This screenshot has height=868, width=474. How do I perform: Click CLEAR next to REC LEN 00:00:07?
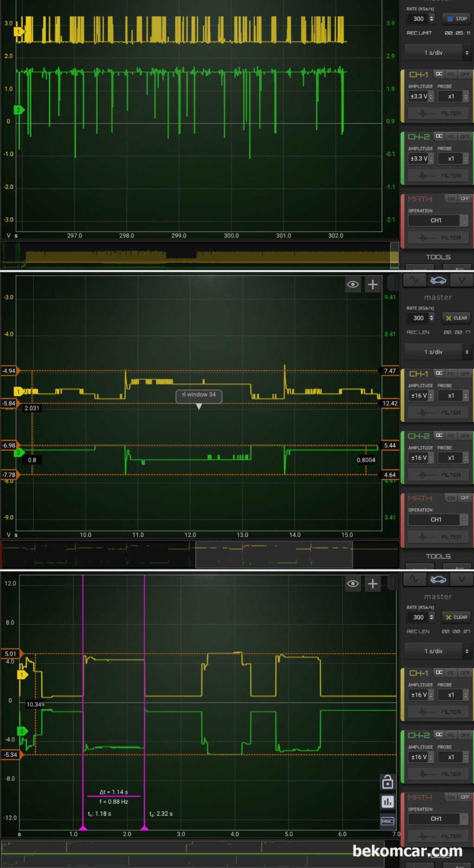(x=456, y=617)
